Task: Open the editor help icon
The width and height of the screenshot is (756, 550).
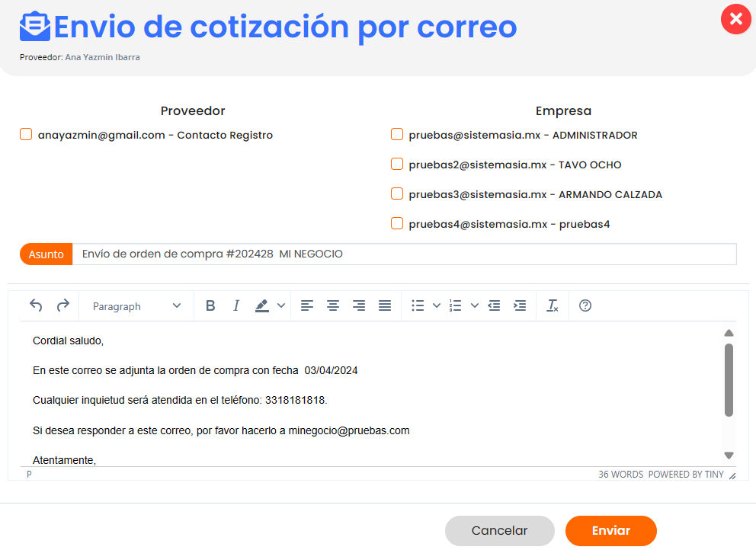Action: click(x=585, y=305)
